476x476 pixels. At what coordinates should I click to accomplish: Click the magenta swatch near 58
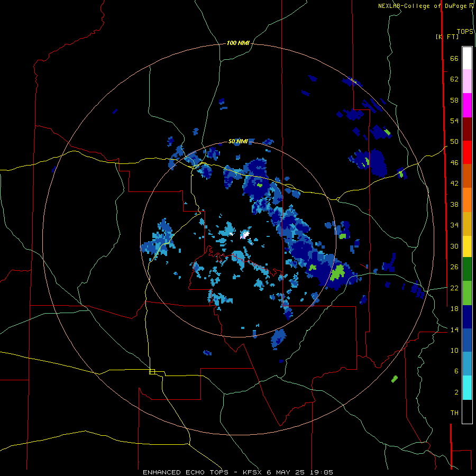[467, 105]
